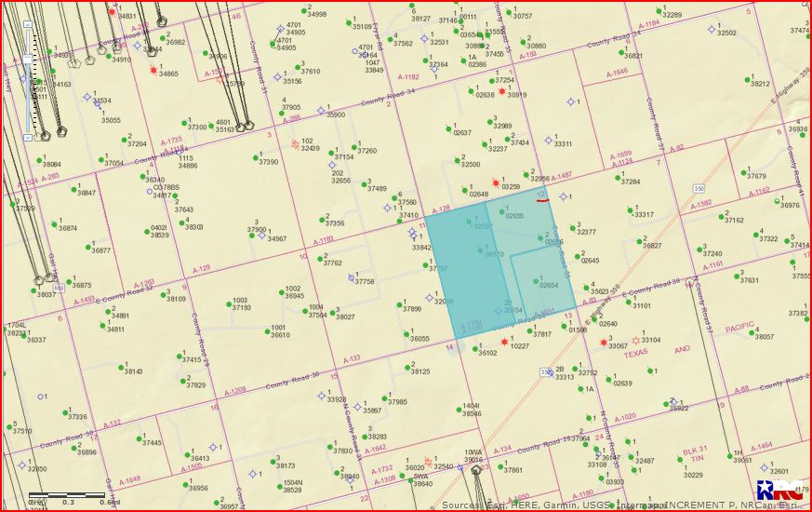Viewport: 812px width, 512px height.
Task: Grab the zoom slider handle
Action: click(x=29, y=59)
